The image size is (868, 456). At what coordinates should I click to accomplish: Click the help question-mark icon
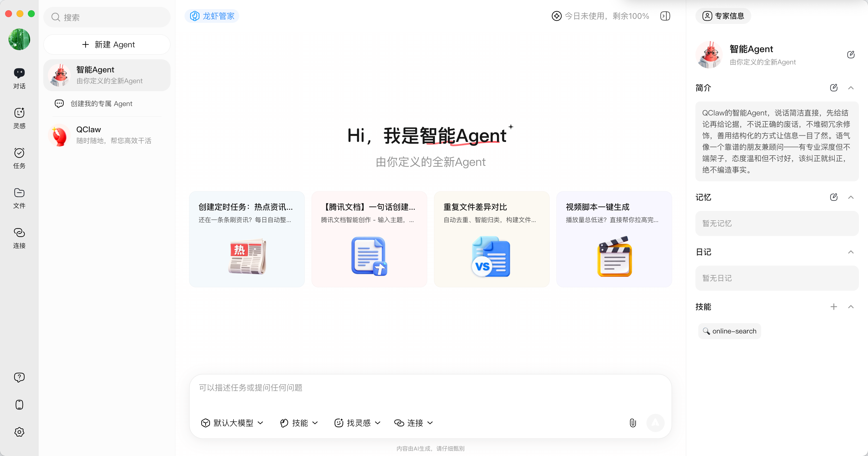pyautogui.click(x=19, y=377)
